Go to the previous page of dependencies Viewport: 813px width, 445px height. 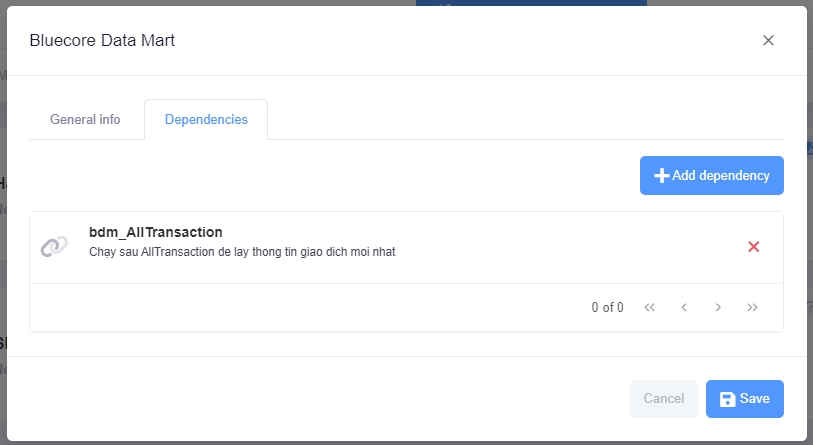coord(684,307)
